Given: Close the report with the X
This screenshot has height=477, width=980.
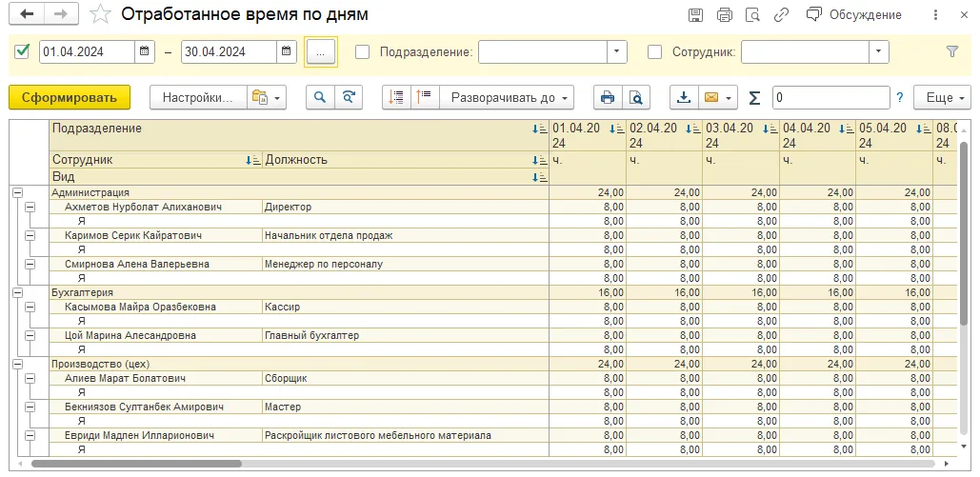Looking at the screenshot, I should (964, 15).
